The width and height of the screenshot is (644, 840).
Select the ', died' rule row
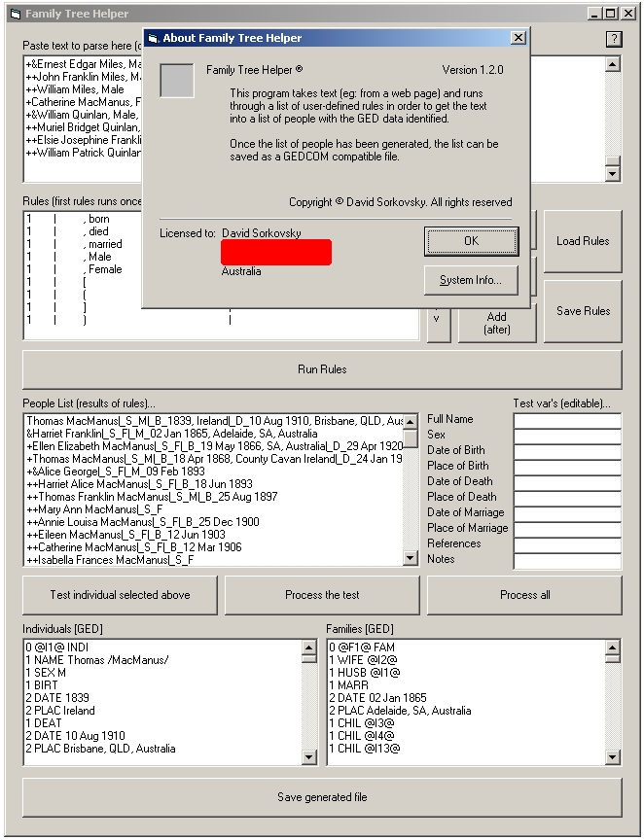tap(83, 231)
